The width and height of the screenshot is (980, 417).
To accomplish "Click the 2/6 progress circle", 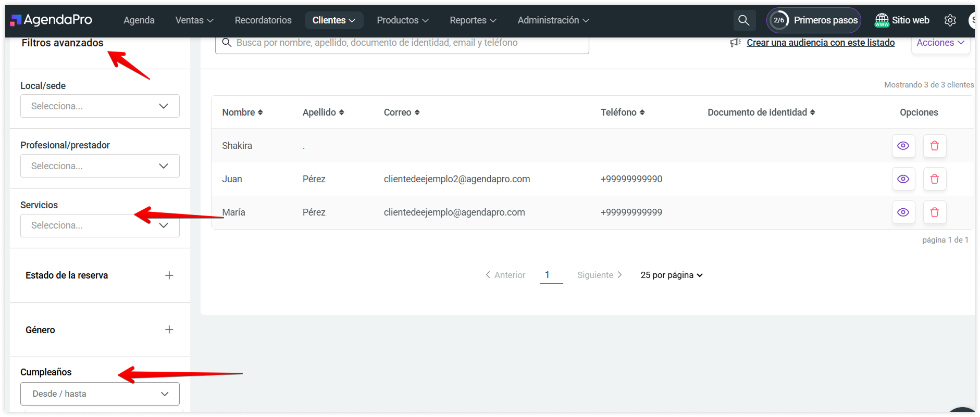I will point(779,20).
